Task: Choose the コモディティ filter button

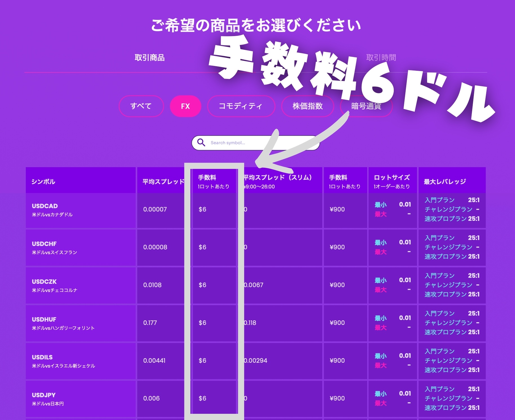Action: 241,106
